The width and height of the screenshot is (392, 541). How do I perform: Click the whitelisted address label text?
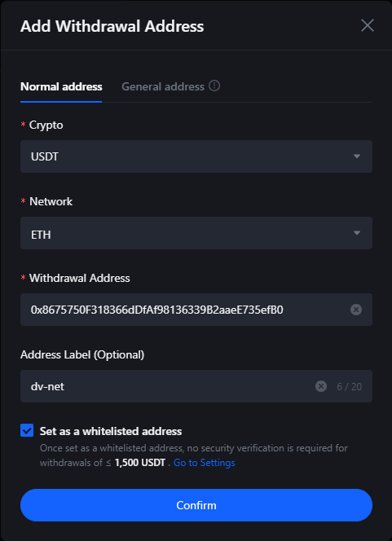coord(111,431)
